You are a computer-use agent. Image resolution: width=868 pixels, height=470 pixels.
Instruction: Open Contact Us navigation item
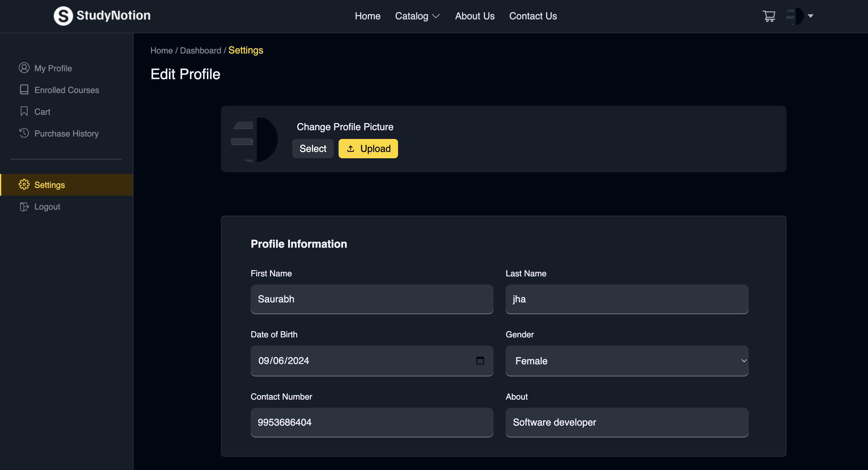click(533, 16)
